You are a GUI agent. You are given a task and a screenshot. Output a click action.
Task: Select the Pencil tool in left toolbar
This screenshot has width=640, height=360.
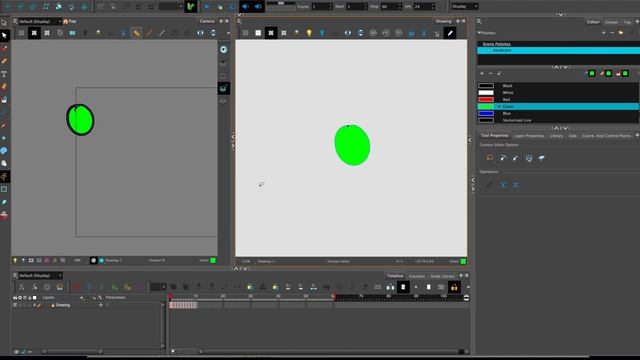(x=4, y=61)
